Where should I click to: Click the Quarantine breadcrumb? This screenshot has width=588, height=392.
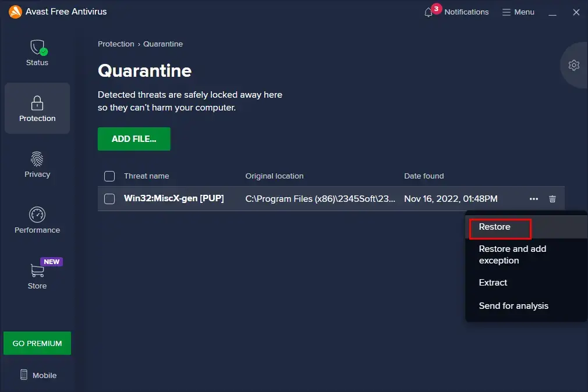(163, 44)
